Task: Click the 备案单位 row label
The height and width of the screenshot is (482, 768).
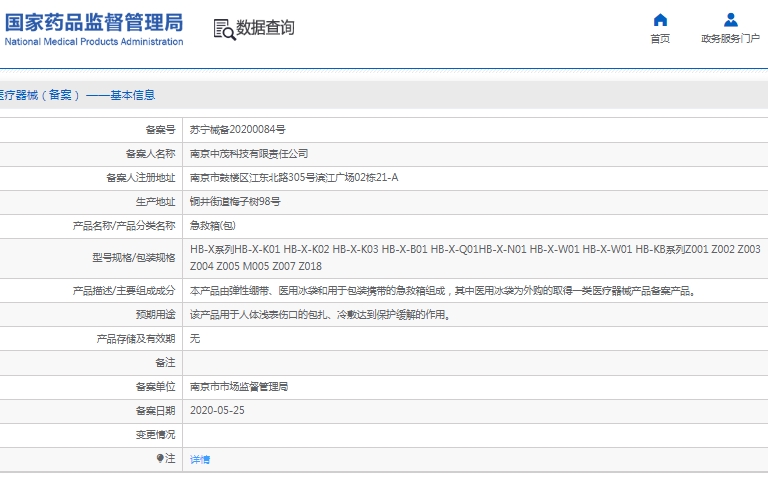Action: pos(155,387)
